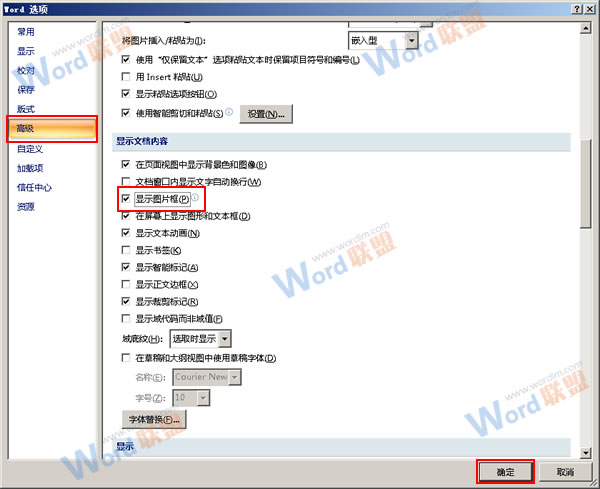Screen dimensions: 600x489
Task: Uncheck 显示文本动画 option
Action: tap(126, 233)
